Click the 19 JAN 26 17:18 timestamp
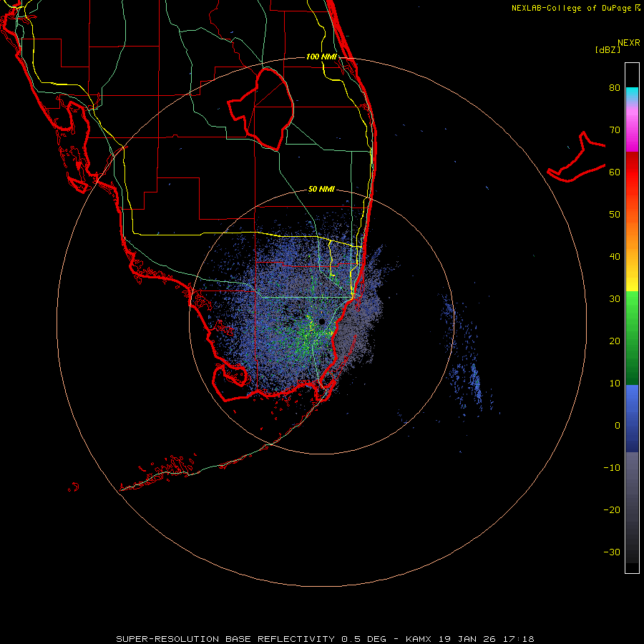 tap(487, 639)
